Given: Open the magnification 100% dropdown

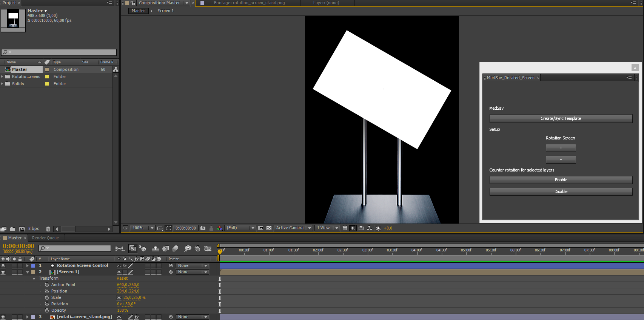Looking at the screenshot, I should coord(142,228).
